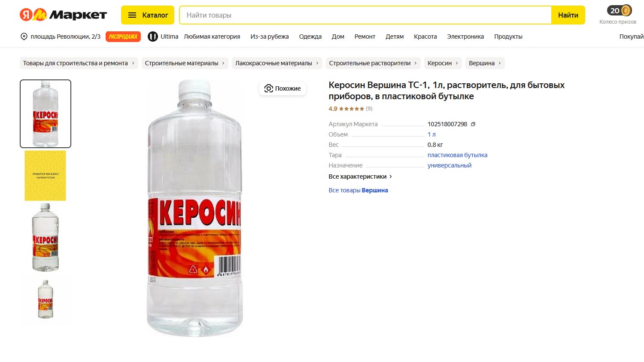The image size is (644, 362).
Task: Click the Похожие camera search button
Action: 283,88
